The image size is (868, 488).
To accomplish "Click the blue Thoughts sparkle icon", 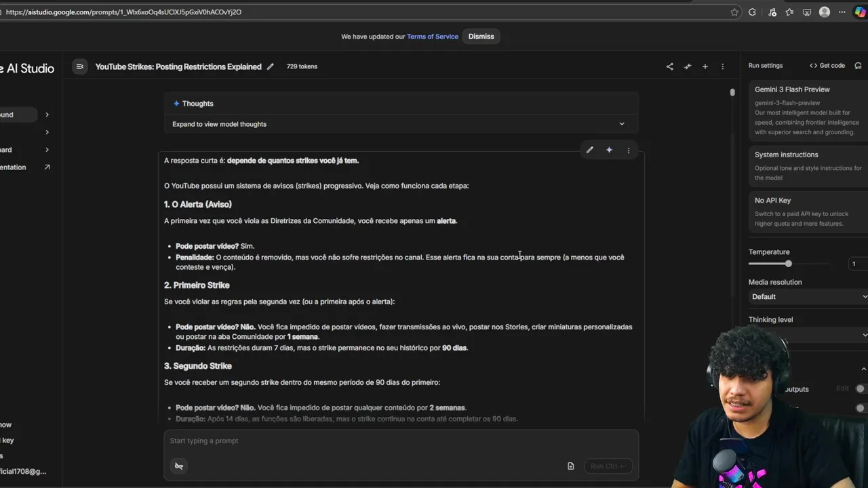I will pyautogui.click(x=176, y=104).
